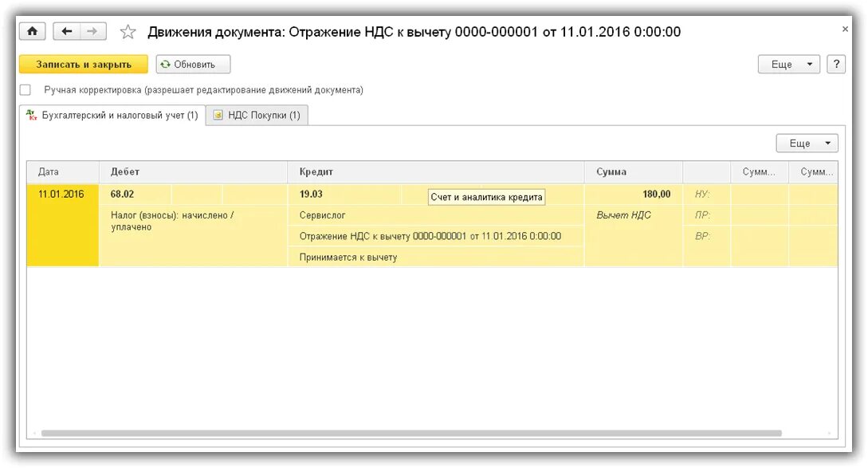Image resolution: width=868 pixels, height=468 pixels.
Task: Click the Отражение НДС к вычету row
Action: 436,236
